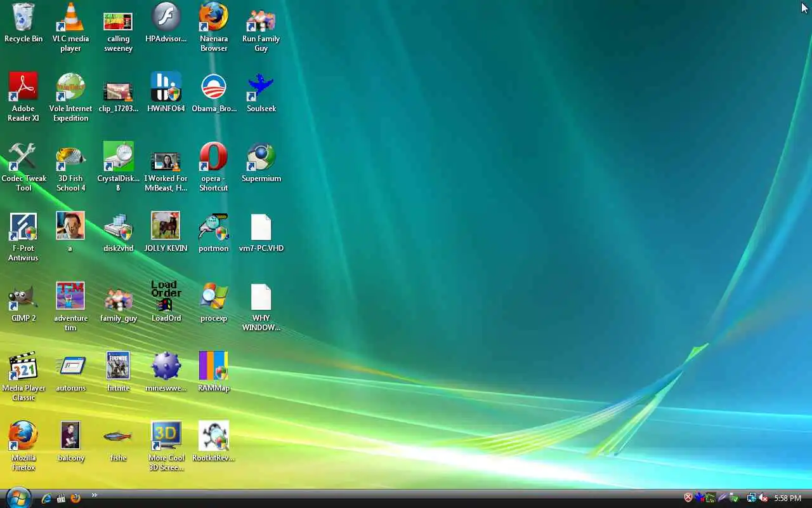Launch Firefox from Quick Launch bar
812x508 pixels.
(x=75, y=498)
